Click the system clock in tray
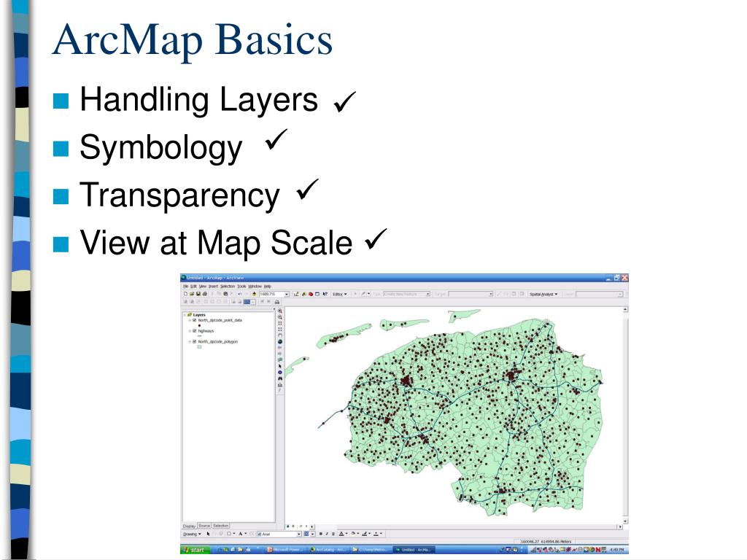Viewport: 747px width, 560px height. click(x=616, y=550)
